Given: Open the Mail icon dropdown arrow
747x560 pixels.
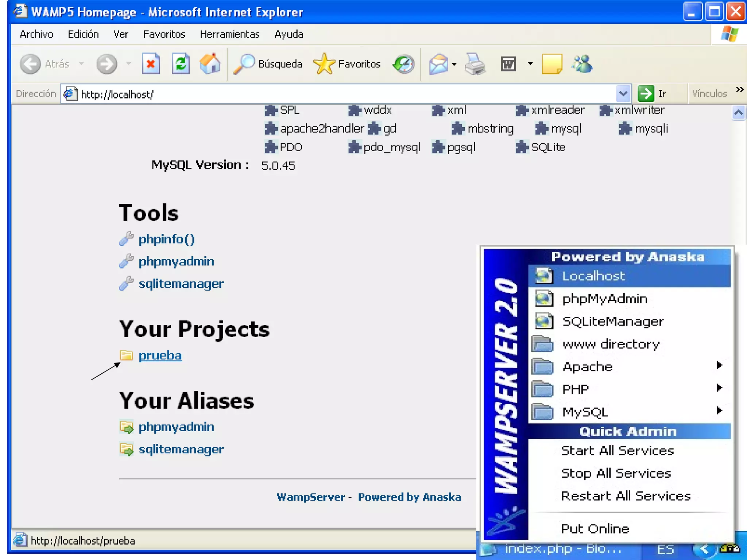Looking at the screenshot, I should click(x=454, y=64).
